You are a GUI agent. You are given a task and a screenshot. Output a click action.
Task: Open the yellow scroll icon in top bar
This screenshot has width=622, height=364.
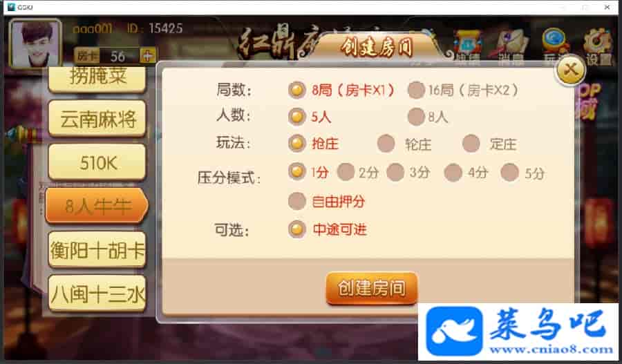(467, 46)
